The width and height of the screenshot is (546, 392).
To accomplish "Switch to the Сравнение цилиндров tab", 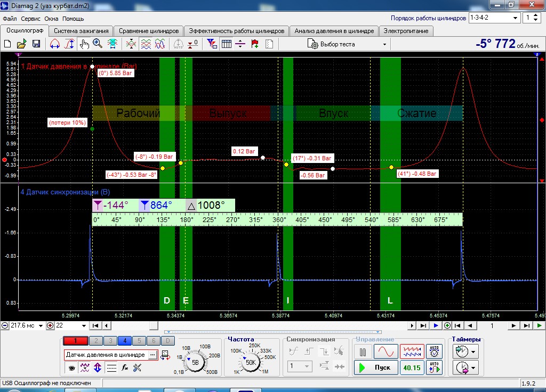I will 149,31.
